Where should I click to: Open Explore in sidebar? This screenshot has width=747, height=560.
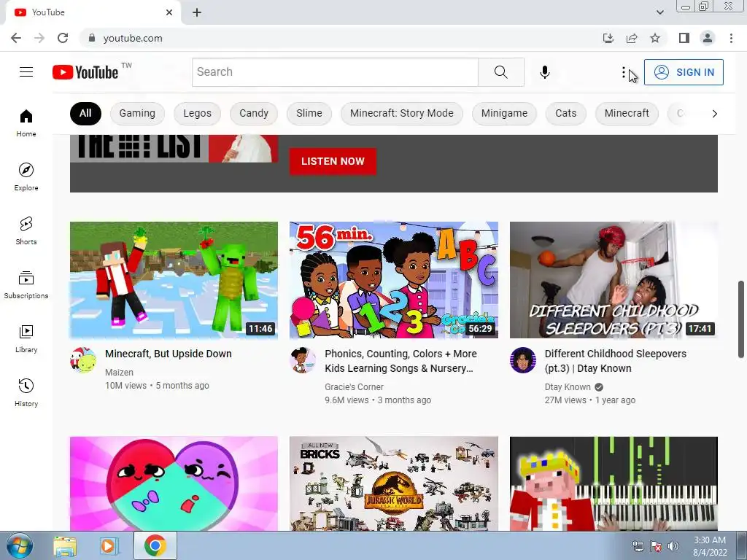click(26, 176)
